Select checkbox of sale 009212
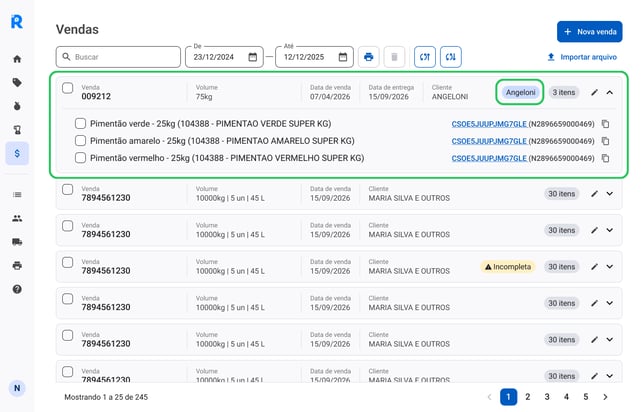 click(x=67, y=88)
